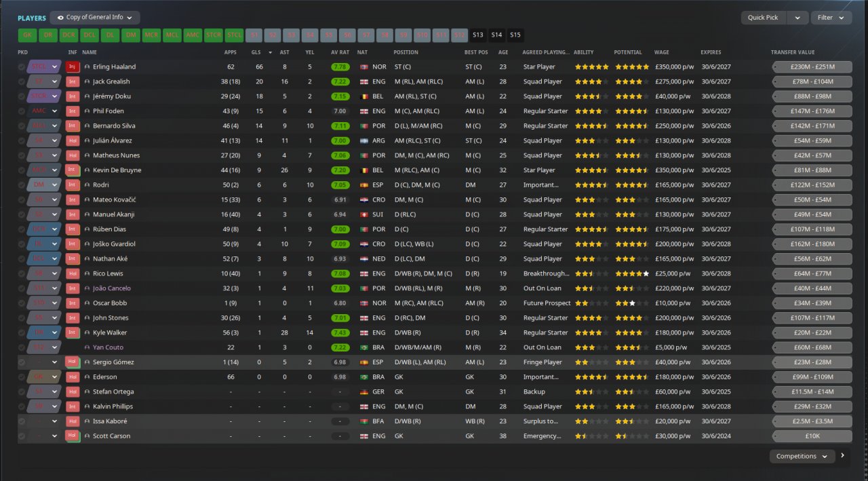Click the Burkina Faso flag in Kaboré's row
This screenshot has width=868, height=481.
click(363, 421)
